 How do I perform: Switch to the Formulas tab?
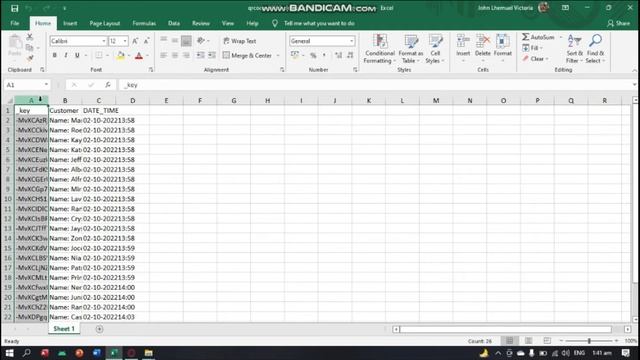(x=144, y=23)
